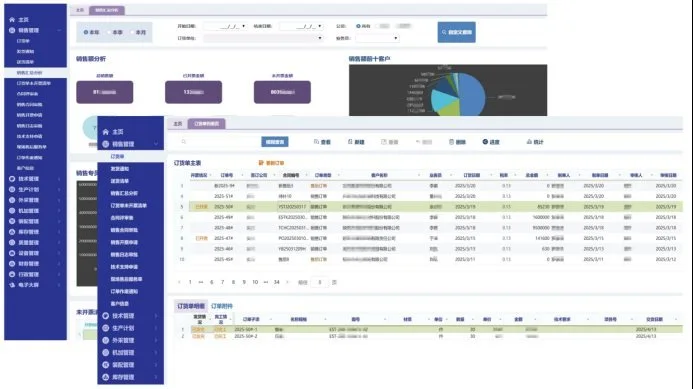Viewport: 693px width, 389px height.
Task: Click the large blue slice of the pie chart
Action: pyautogui.click(x=472, y=94)
